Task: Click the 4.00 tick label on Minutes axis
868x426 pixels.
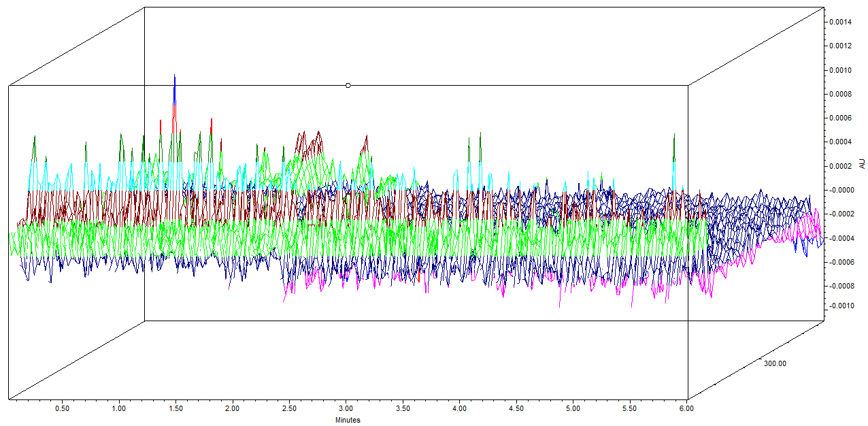Action: click(459, 409)
